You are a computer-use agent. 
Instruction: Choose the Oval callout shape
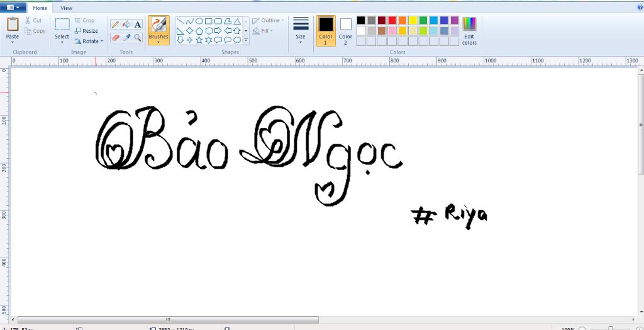(228, 40)
